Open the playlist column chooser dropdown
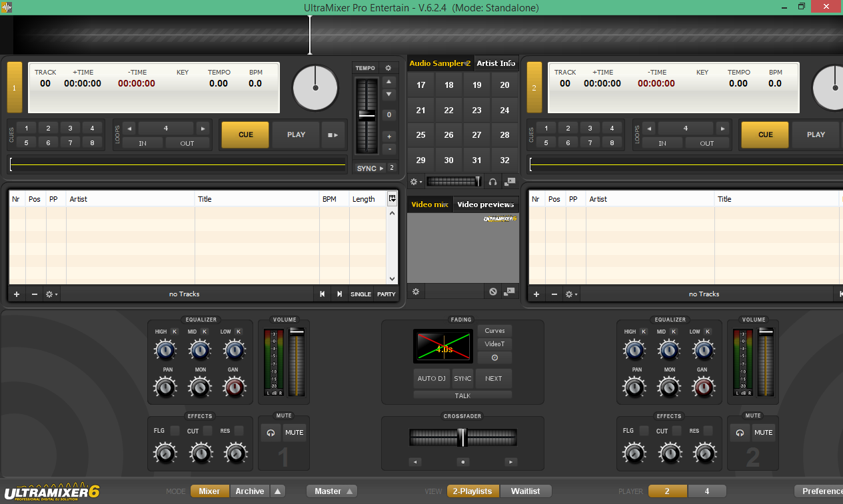 click(393, 198)
